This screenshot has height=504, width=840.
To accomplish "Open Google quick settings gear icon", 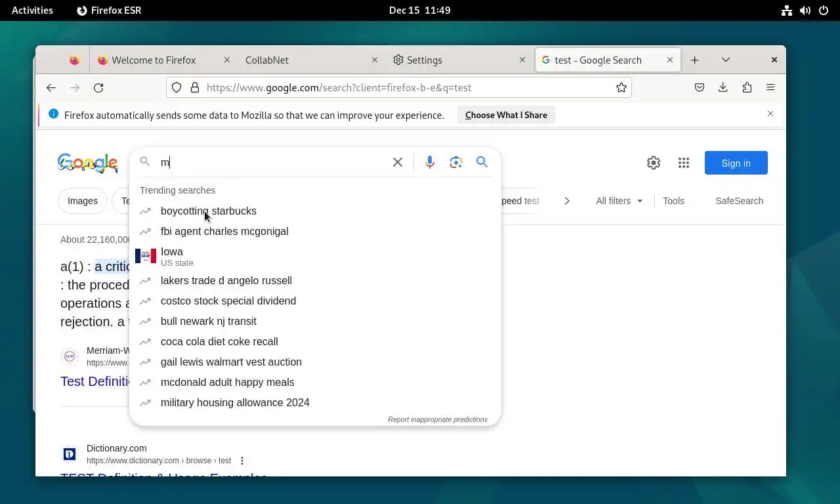I will (x=654, y=163).
